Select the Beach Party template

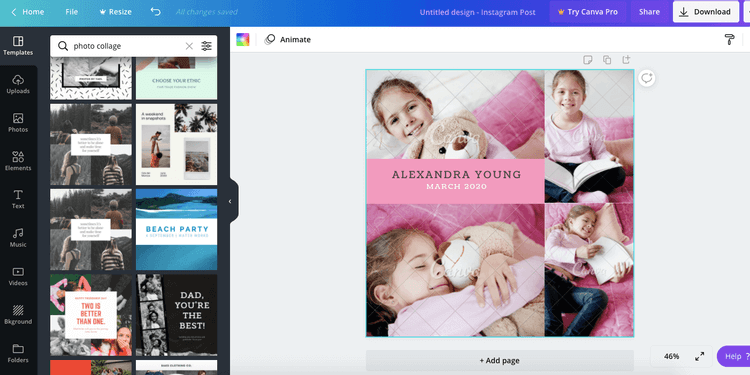point(176,230)
